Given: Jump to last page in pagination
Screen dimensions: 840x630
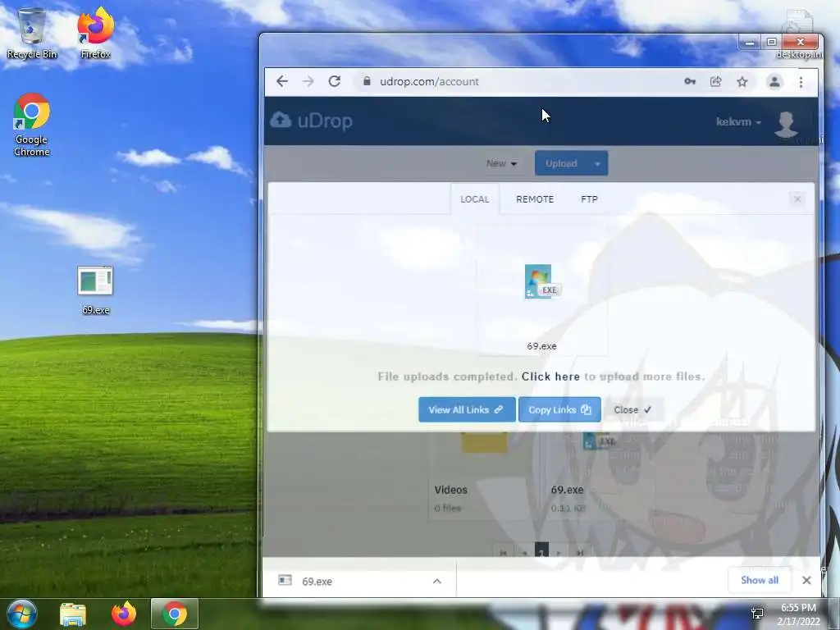Looking at the screenshot, I should point(580,552).
